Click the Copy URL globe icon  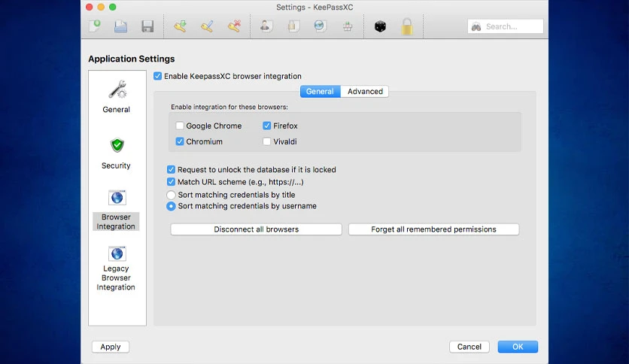(x=320, y=26)
